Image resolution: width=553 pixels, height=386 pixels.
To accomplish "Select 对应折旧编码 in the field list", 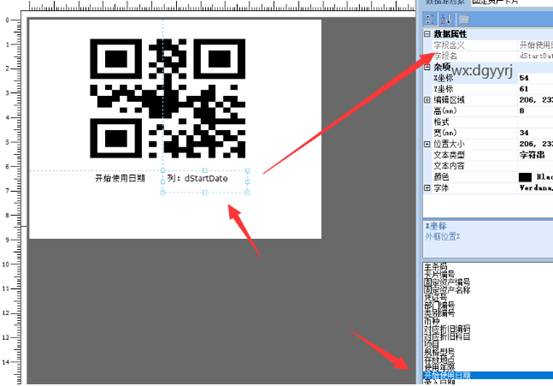I will pos(447,328).
